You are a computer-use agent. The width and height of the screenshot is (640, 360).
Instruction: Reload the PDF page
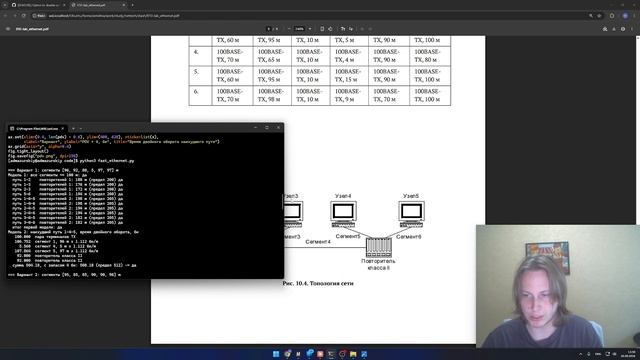tap(24, 16)
